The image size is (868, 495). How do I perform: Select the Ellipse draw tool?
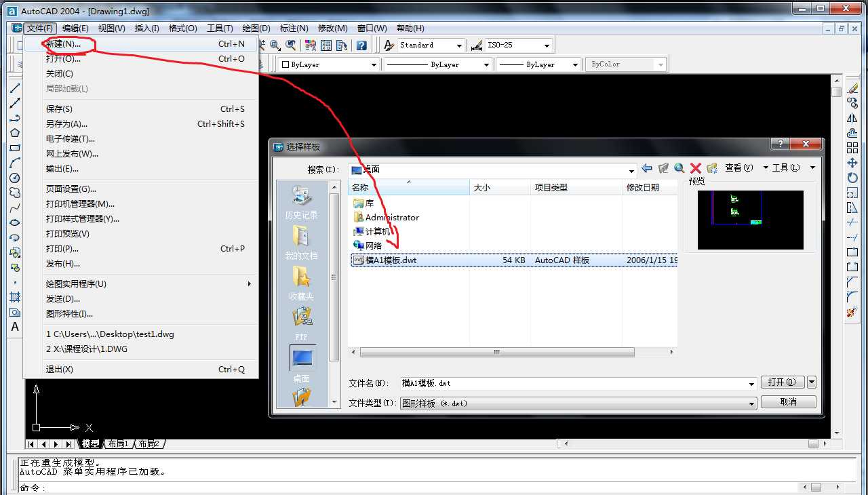pos(14,222)
